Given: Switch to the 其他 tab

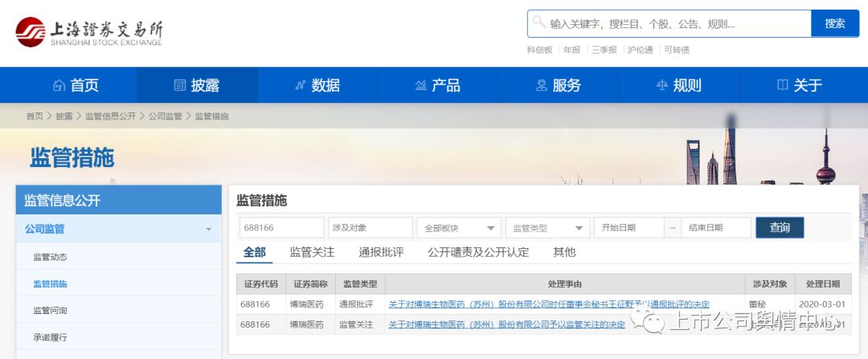Looking at the screenshot, I should 564,253.
